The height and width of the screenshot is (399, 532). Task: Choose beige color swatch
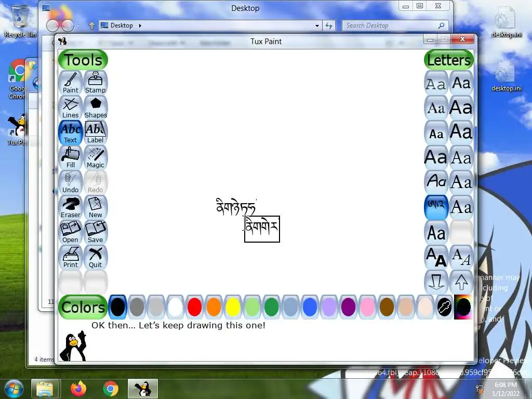(425, 307)
